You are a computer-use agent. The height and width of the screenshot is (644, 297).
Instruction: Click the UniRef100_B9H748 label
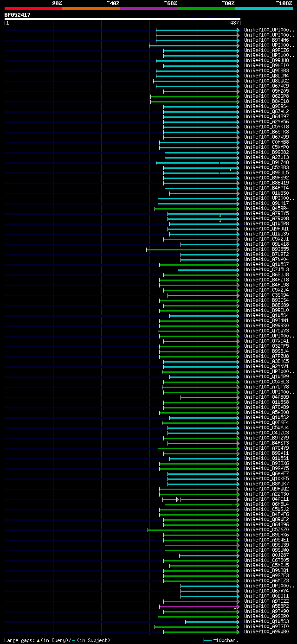tap(266, 163)
